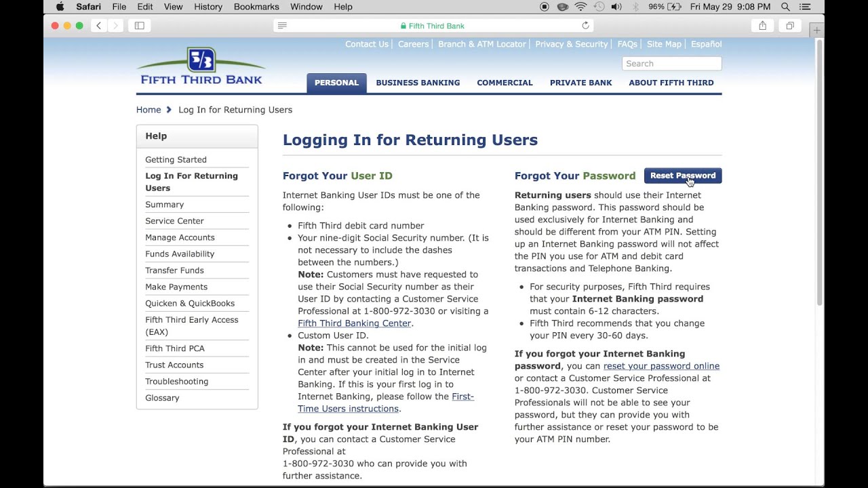Viewport: 868px width, 488px height.
Task: Open Trust Accounts in the Help sidebar
Action: pos(174,365)
